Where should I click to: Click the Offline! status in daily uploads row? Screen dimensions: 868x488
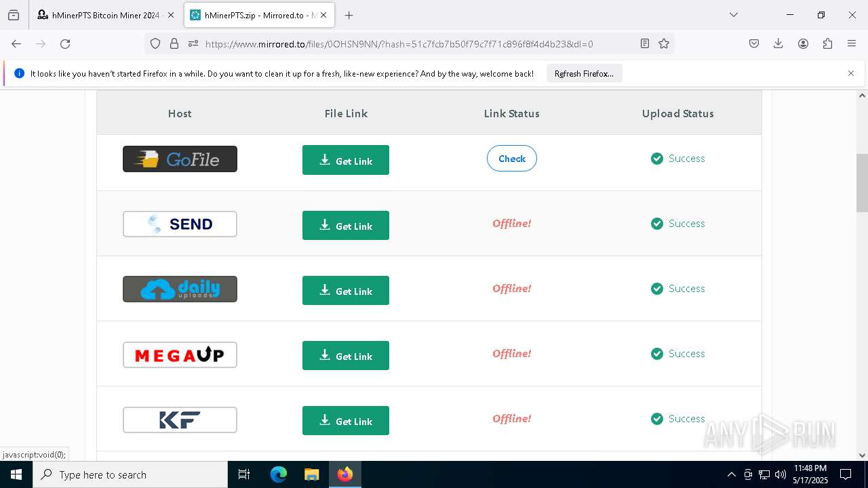coord(512,289)
